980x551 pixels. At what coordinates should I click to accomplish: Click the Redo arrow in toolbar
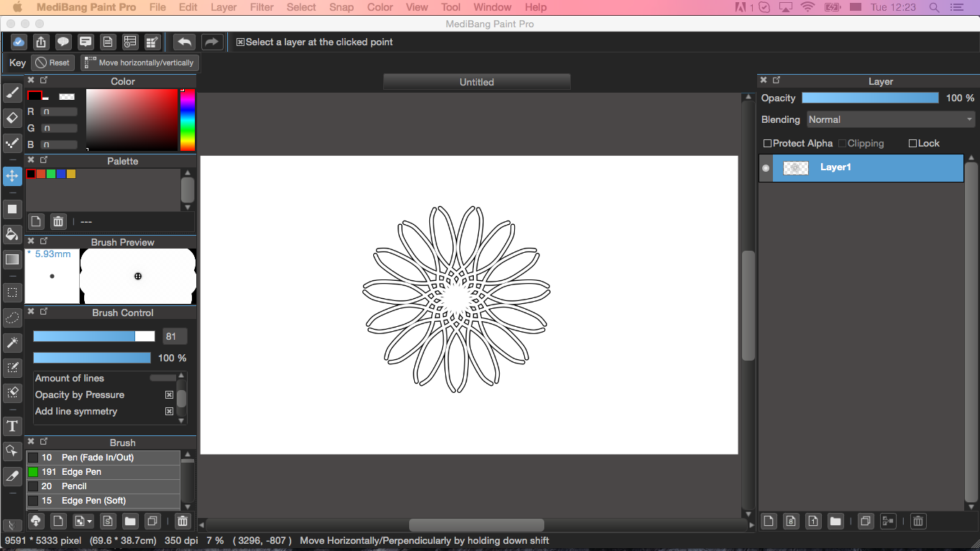point(211,42)
